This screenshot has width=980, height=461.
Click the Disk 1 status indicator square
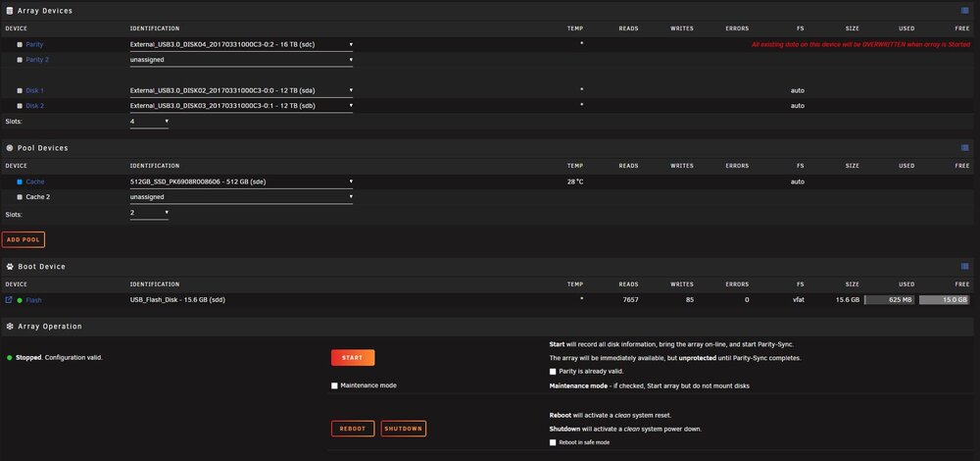click(x=20, y=90)
